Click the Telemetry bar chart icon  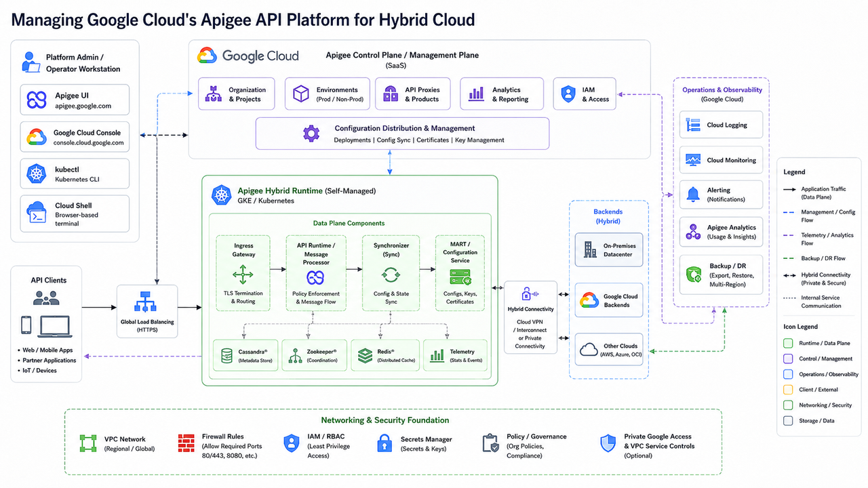tap(437, 355)
